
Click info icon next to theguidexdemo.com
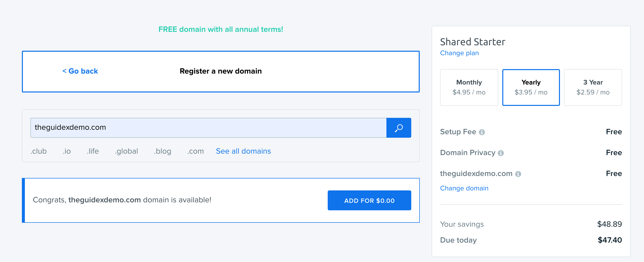pyautogui.click(x=518, y=174)
